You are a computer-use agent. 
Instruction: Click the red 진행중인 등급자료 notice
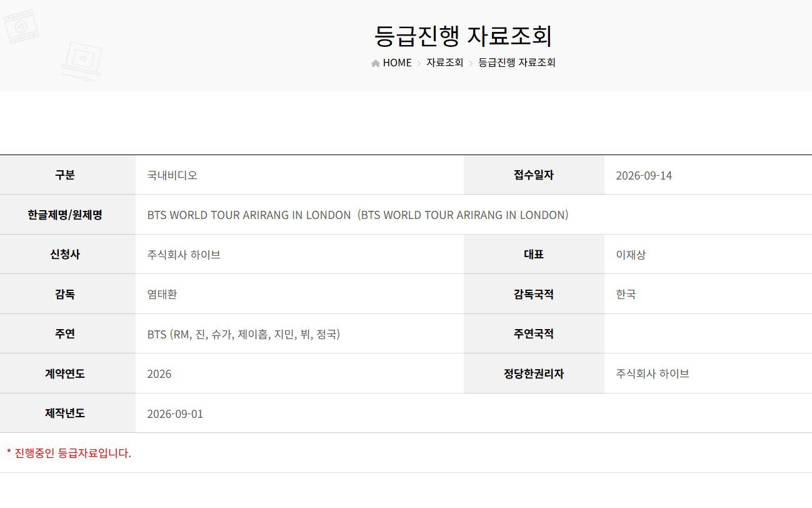(69, 453)
